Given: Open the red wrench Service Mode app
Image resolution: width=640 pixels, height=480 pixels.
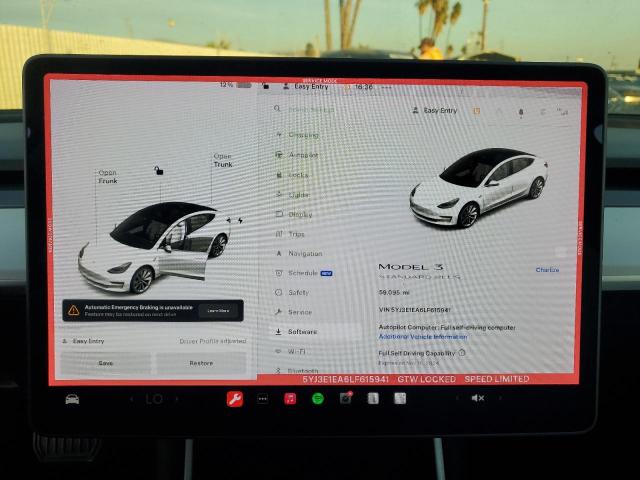Looking at the screenshot, I should 235,399.
